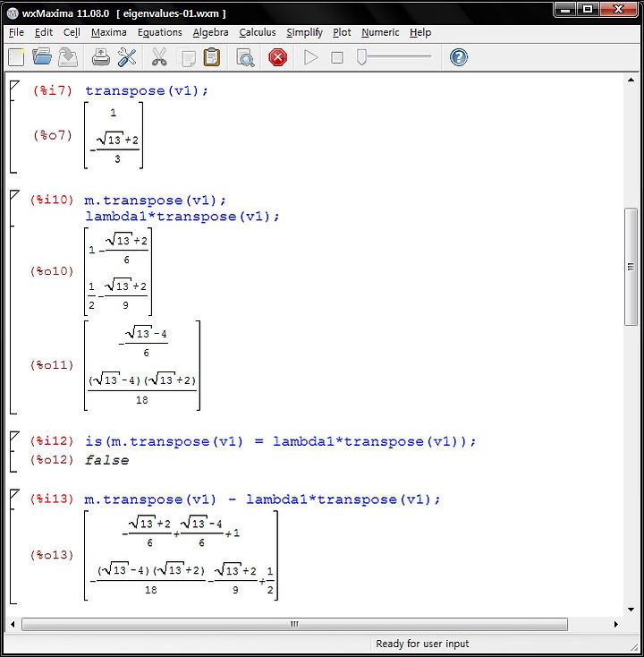Print the document with the printer icon
This screenshot has width=644, height=657.
click(100, 57)
